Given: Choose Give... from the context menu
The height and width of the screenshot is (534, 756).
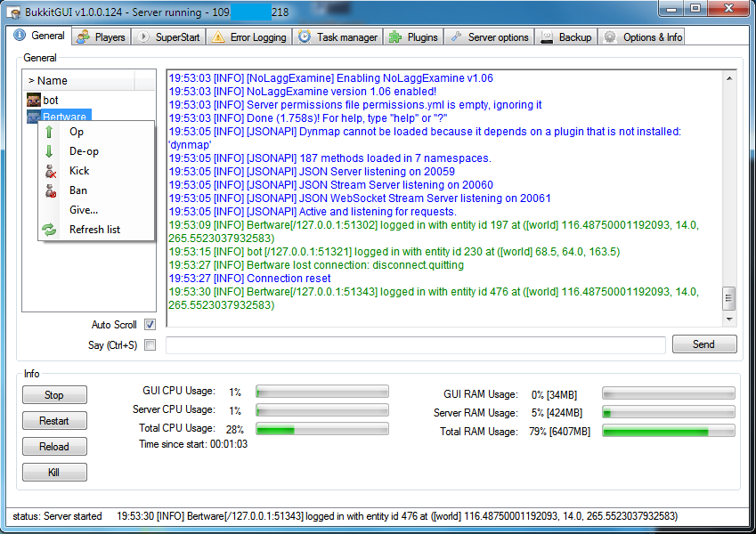Looking at the screenshot, I should (96, 210).
